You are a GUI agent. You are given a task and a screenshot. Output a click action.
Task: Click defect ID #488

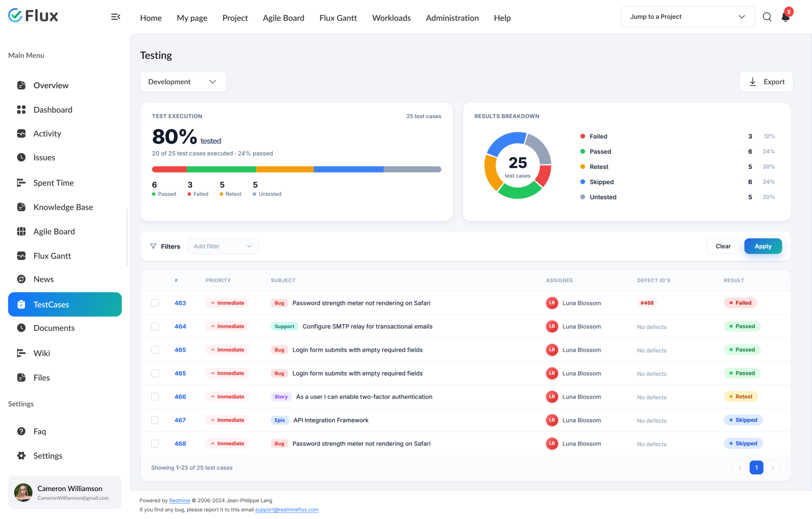click(x=647, y=303)
